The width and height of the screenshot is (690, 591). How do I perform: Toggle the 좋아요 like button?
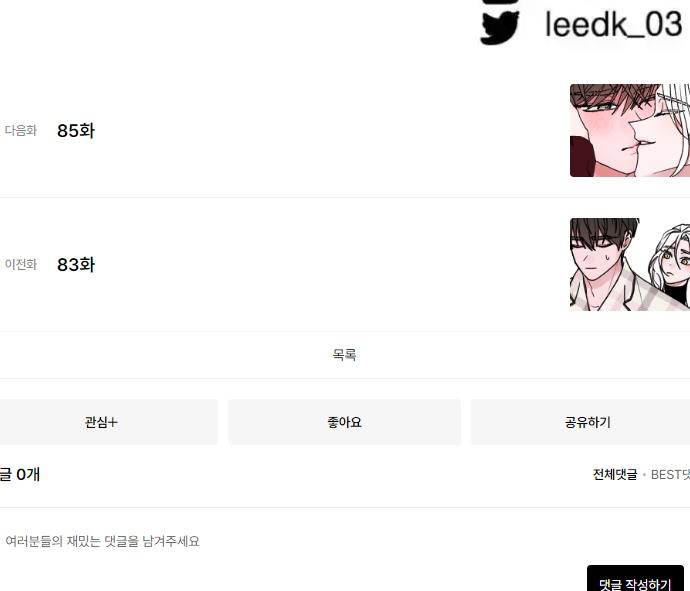pyautogui.click(x=345, y=422)
